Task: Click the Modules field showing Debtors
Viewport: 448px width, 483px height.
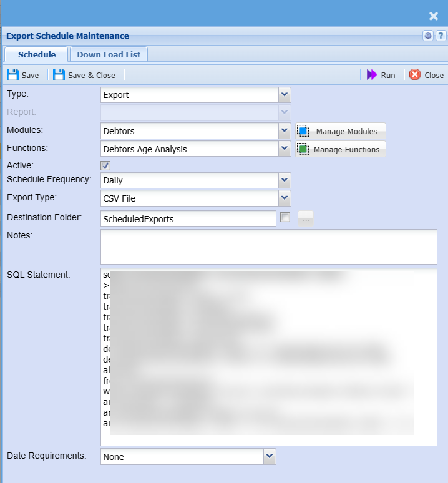Action: pos(190,131)
